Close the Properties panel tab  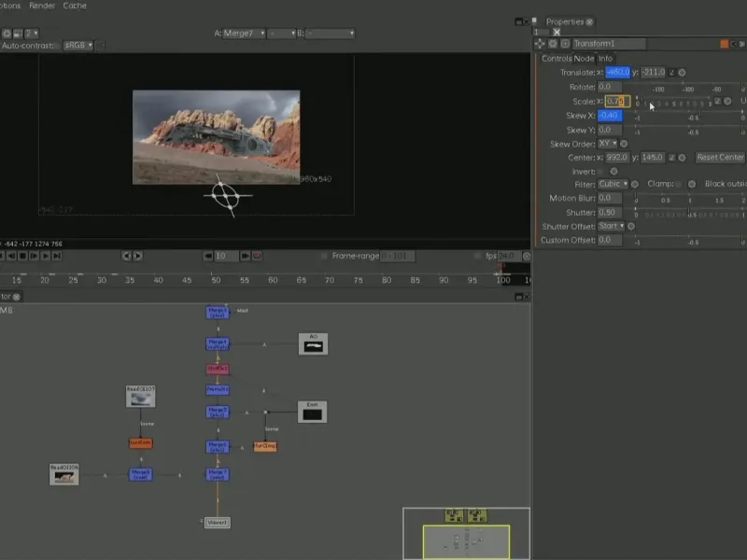(x=589, y=21)
